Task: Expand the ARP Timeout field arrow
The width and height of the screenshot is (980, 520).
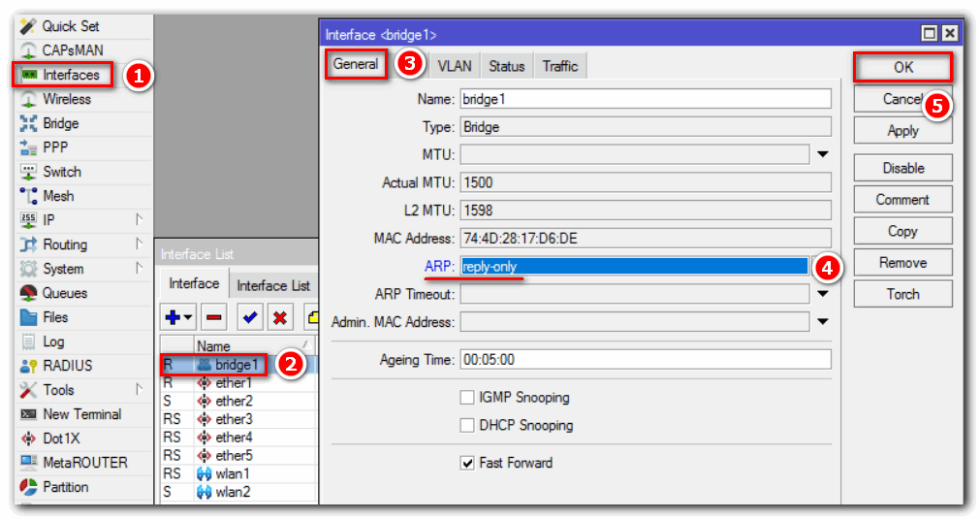Action: pos(823,294)
